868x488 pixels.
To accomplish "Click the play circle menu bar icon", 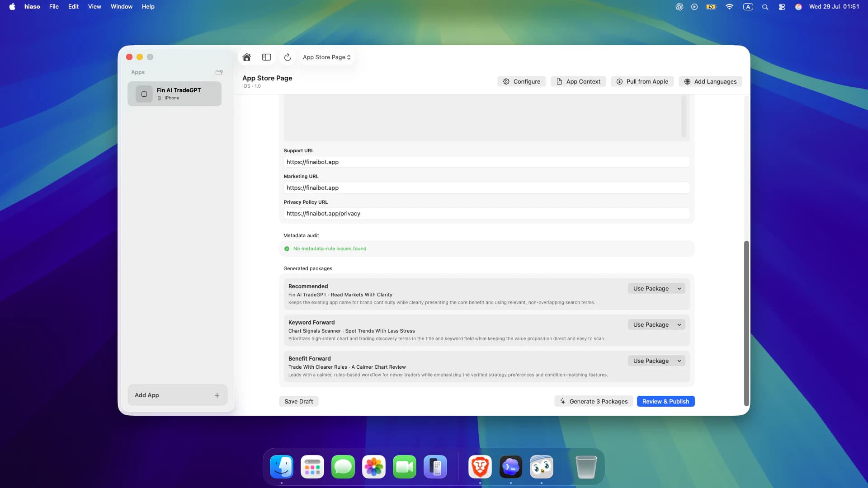I will click(694, 7).
